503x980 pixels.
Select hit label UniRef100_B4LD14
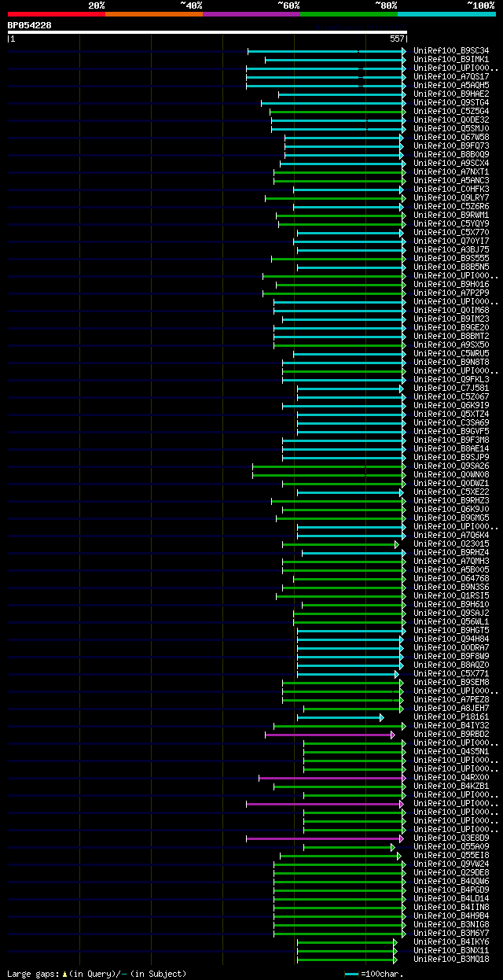[x=451, y=899]
